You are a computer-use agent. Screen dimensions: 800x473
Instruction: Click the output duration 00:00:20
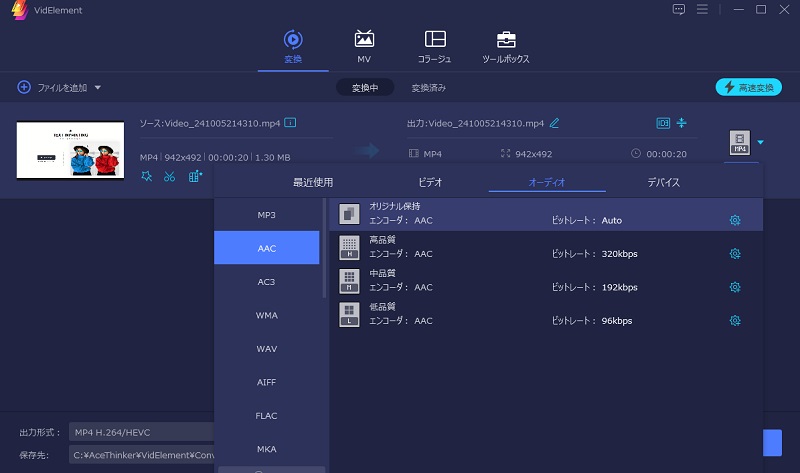[x=666, y=154]
